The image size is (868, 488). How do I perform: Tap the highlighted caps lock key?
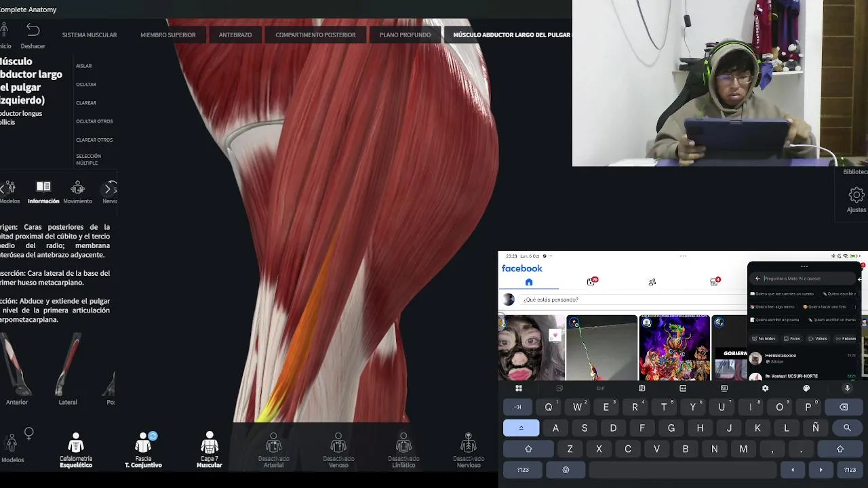click(x=521, y=428)
